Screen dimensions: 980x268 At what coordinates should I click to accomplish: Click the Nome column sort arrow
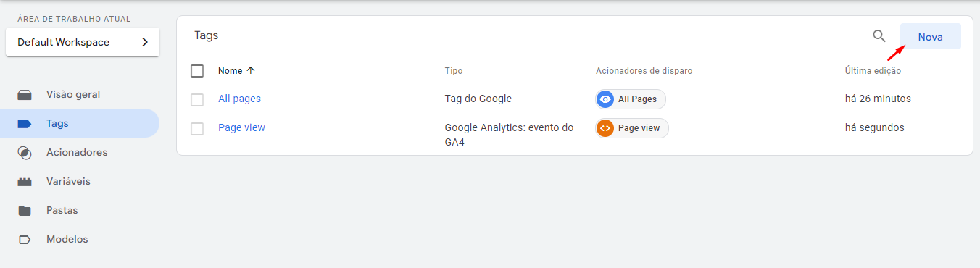(251, 71)
